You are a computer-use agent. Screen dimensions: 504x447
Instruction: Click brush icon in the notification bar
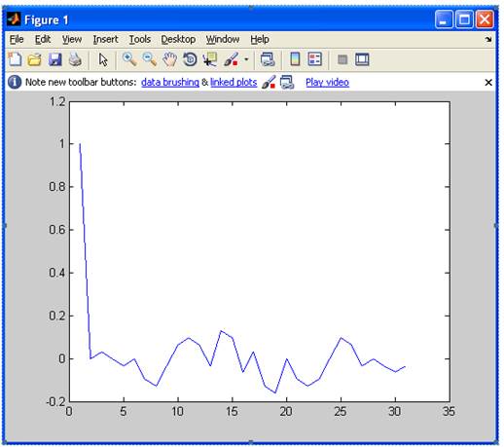click(269, 82)
